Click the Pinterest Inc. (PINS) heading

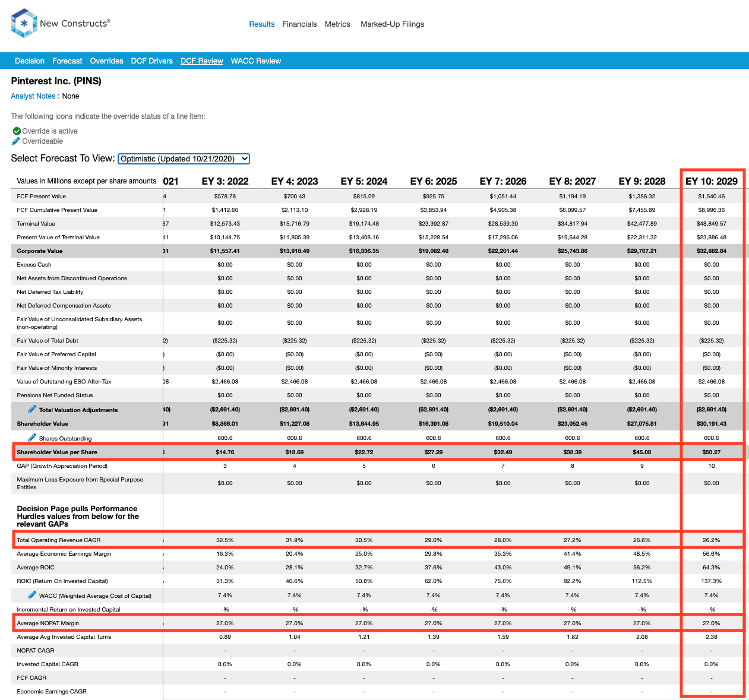56,81
